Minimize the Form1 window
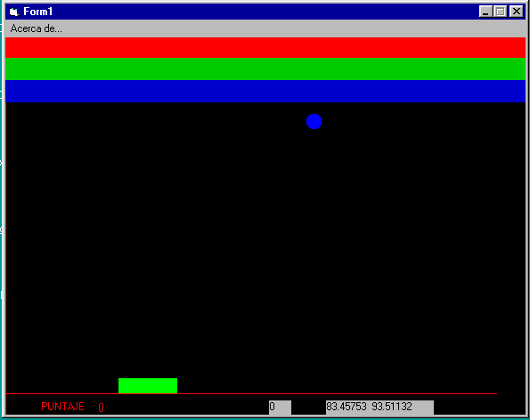 click(x=485, y=12)
